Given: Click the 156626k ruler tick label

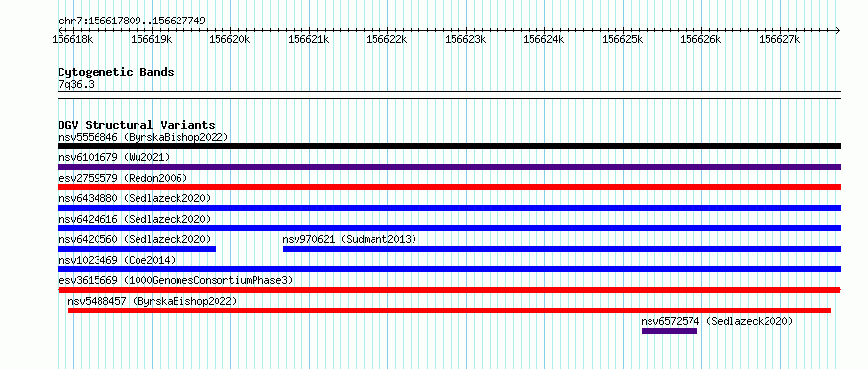Looking at the screenshot, I should [x=701, y=39].
